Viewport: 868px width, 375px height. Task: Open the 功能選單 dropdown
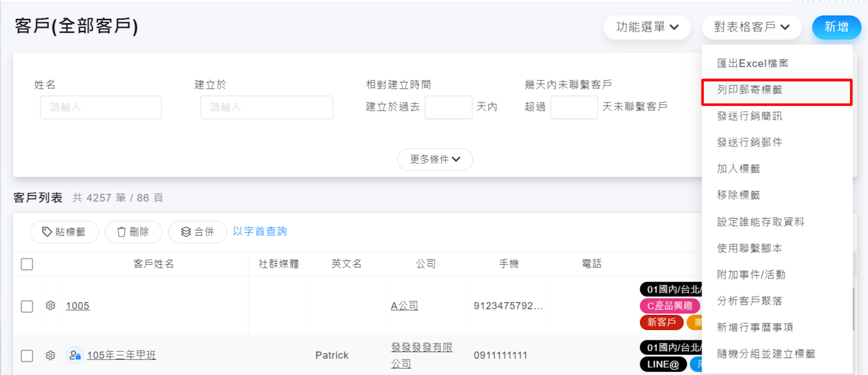(647, 27)
